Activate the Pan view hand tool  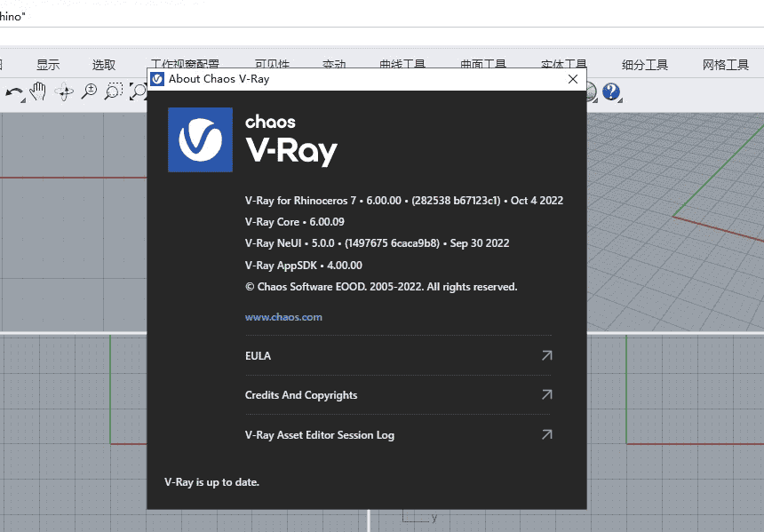click(38, 91)
